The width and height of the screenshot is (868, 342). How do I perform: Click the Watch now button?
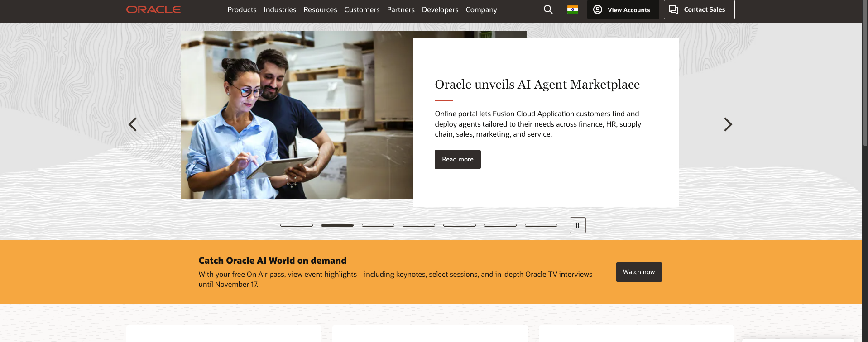[x=639, y=272]
